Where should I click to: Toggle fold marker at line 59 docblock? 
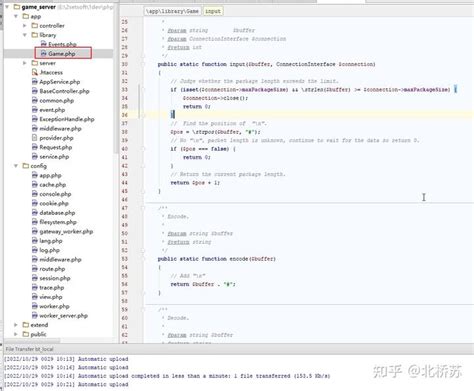coord(143,309)
